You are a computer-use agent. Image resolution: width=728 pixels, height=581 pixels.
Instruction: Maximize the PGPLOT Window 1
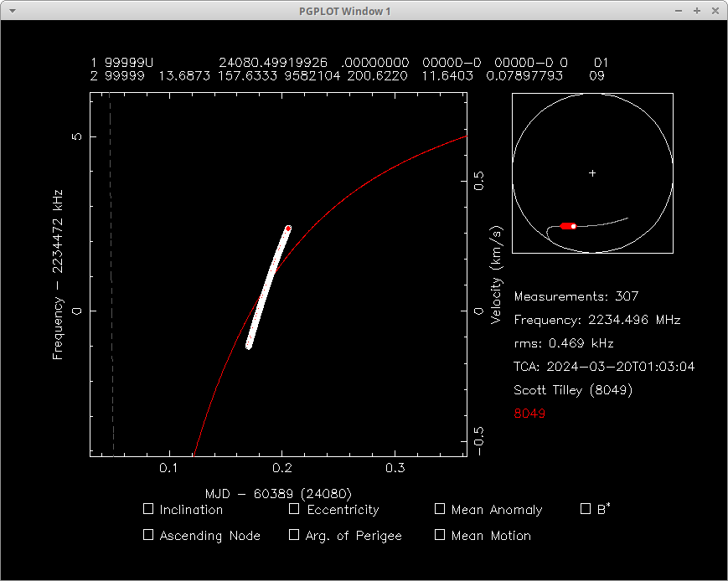coord(697,11)
